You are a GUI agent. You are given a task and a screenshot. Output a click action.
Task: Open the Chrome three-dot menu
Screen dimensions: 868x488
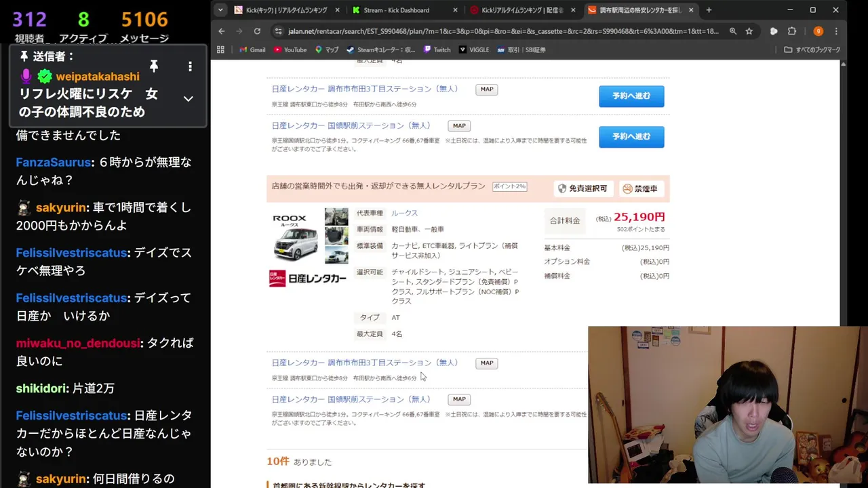[x=836, y=31]
